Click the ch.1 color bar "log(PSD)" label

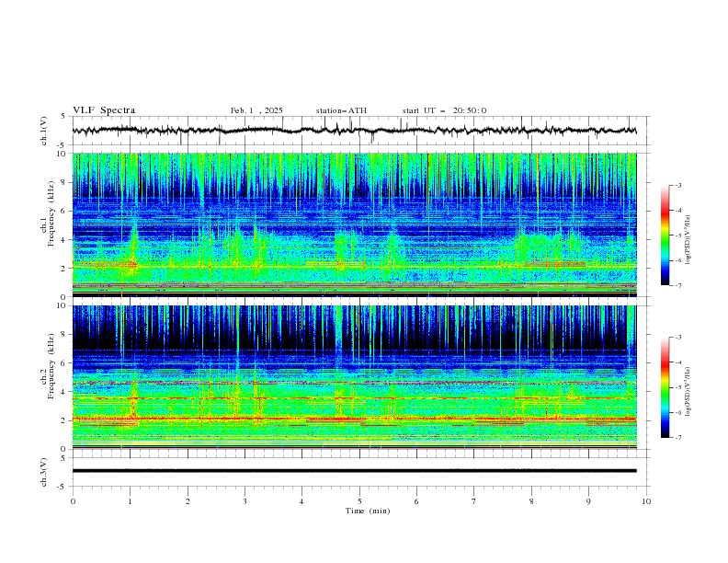pos(688,240)
